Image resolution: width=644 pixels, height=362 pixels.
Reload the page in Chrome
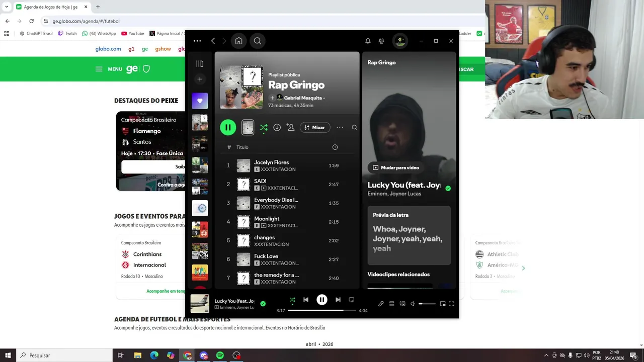(x=31, y=21)
